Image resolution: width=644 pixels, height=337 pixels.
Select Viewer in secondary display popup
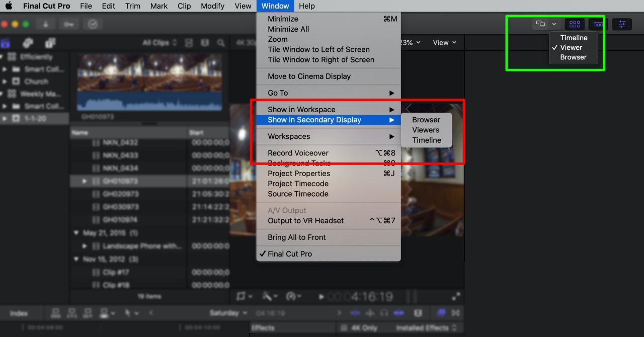pos(574,48)
